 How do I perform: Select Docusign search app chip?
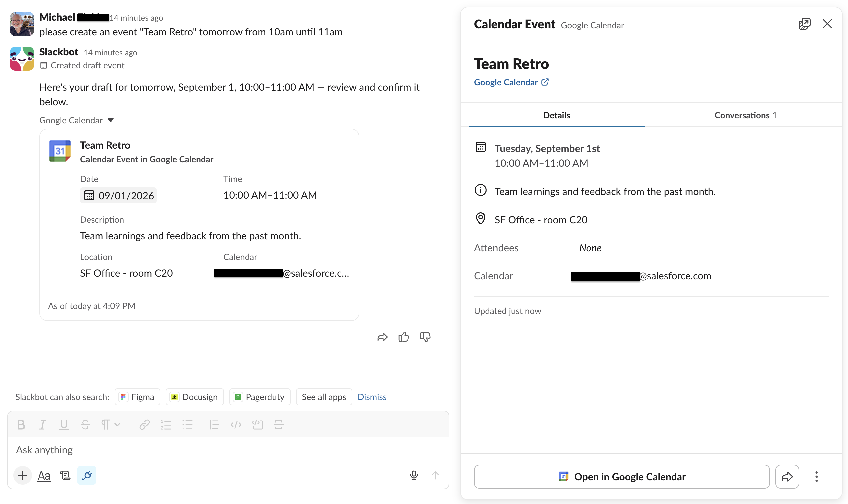pos(195,397)
